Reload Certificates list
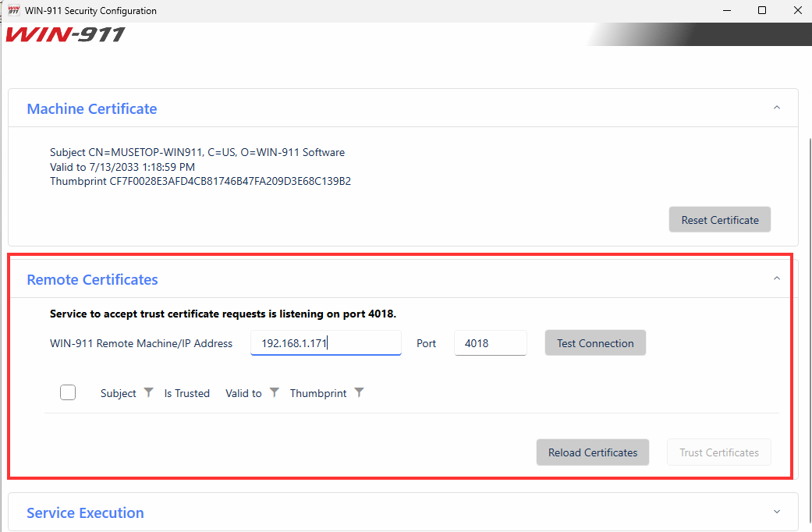The width and height of the screenshot is (812, 532). [593, 452]
